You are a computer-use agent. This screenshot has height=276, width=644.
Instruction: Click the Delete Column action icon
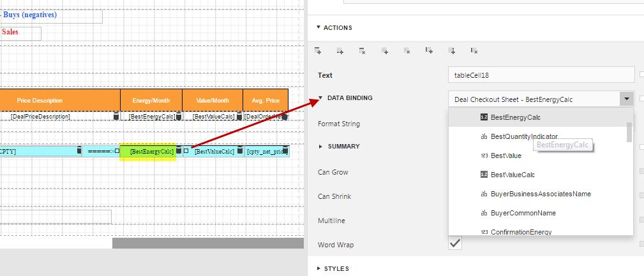[x=474, y=50]
